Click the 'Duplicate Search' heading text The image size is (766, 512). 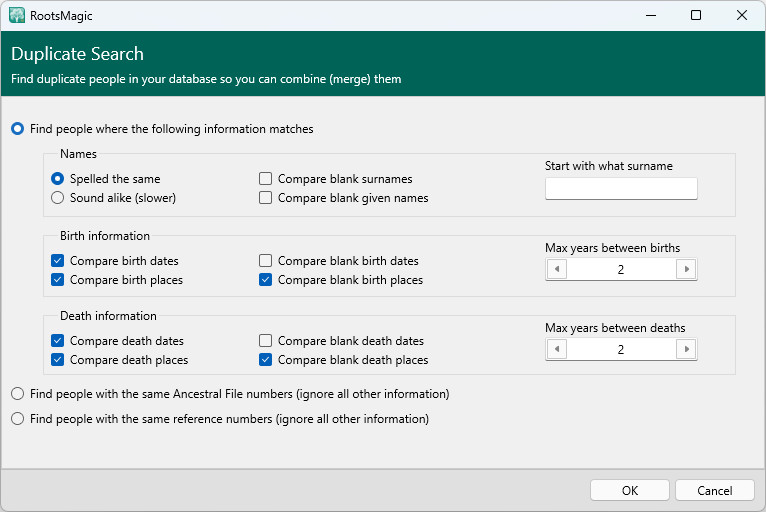click(x=77, y=54)
